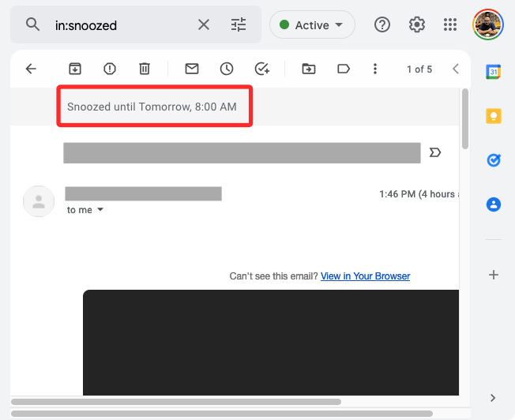This screenshot has height=420, width=515.
Task: Open the Move to folder menu
Action: pyautogui.click(x=309, y=69)
